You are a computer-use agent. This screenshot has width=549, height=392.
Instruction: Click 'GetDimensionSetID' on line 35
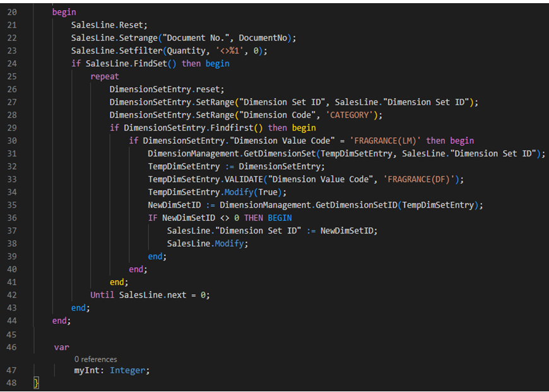(x=357, y=205)
